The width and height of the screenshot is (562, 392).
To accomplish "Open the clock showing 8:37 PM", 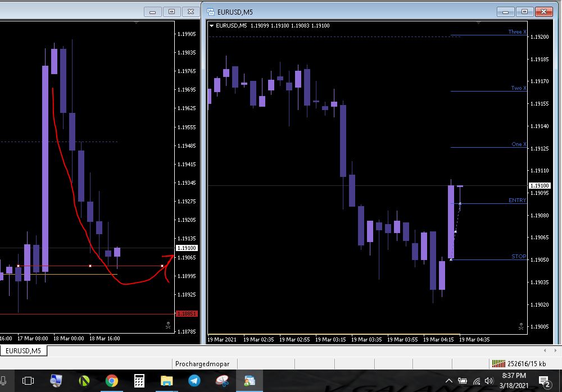I will point(514,381).
